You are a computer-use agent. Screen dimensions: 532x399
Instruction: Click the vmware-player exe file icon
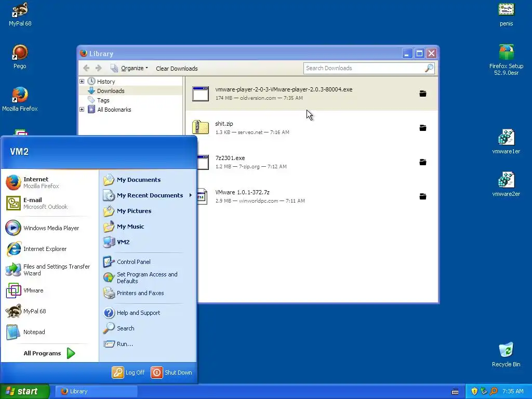[201, 94]
